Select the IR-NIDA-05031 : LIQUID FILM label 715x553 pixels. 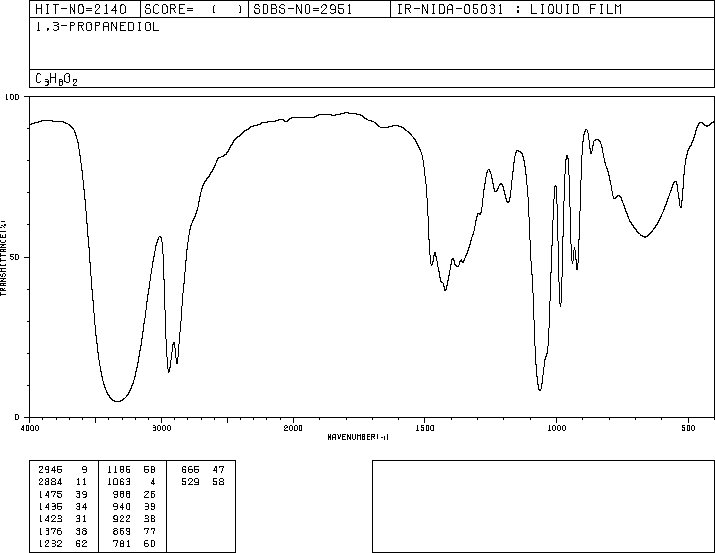509,9
